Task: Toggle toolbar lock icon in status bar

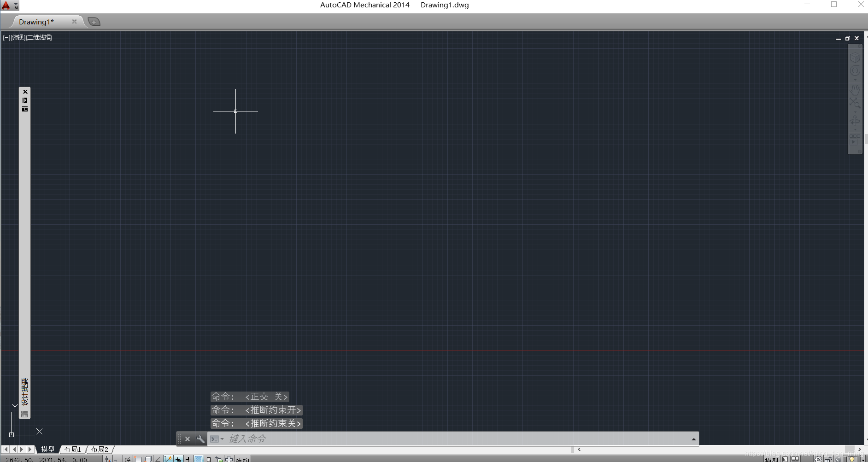Action: [x=828, y=459]
